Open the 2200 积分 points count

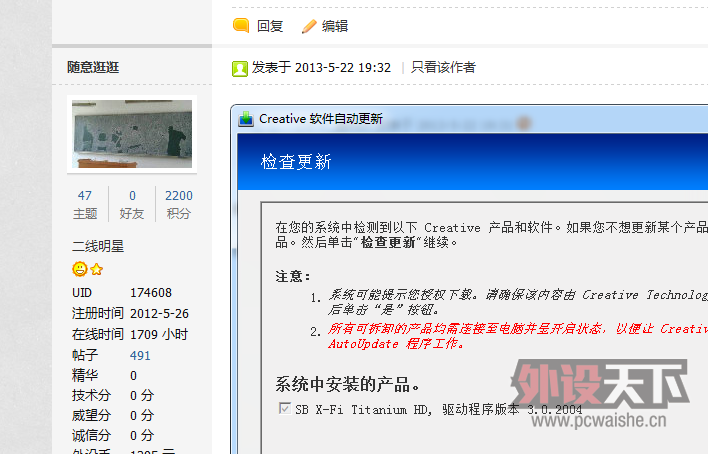point(179,205)
